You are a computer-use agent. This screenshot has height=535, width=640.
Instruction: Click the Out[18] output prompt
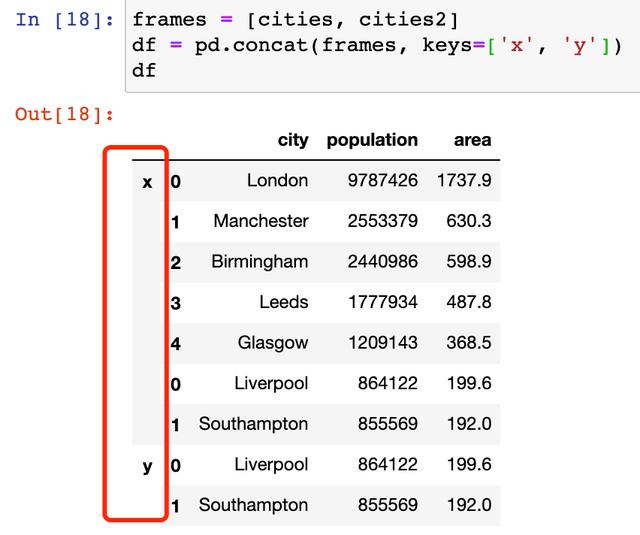point(64,114)
